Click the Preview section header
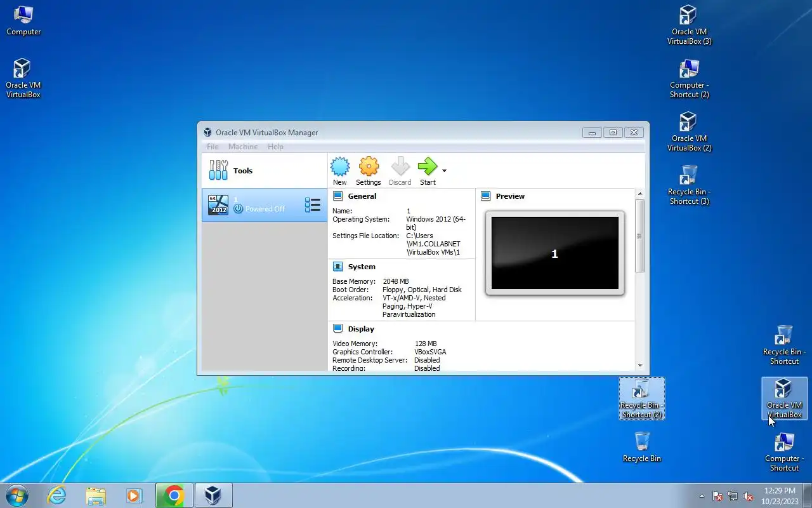Screen dimensions: 812x508 (x=510, y=196)
